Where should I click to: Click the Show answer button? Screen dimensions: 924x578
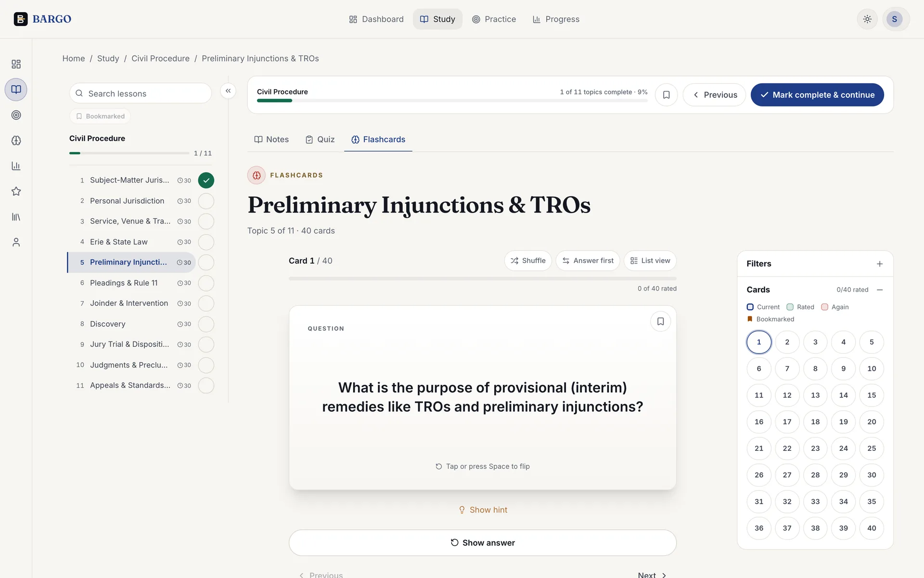point(483,543)
